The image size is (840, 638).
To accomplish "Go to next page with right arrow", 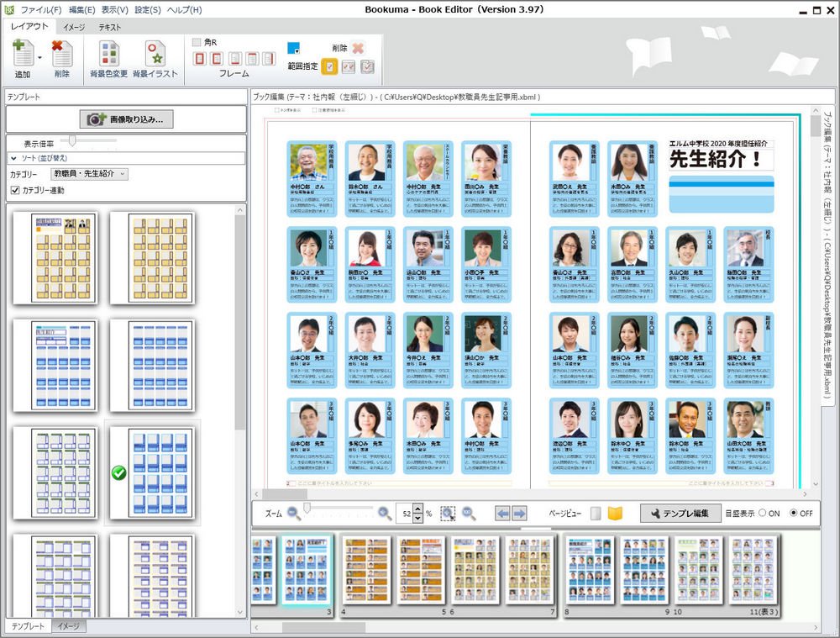I will coord(520,513).
